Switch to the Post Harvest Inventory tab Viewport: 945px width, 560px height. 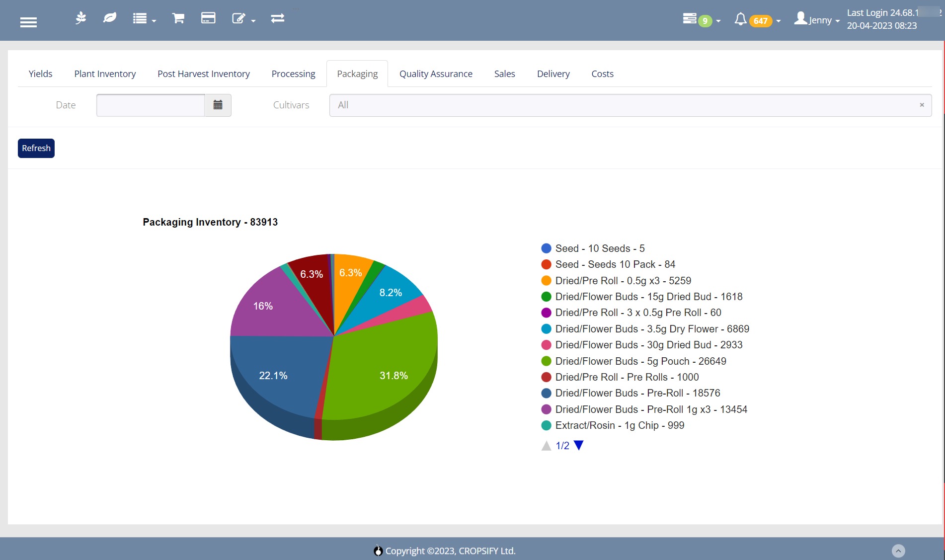point(204,74)
